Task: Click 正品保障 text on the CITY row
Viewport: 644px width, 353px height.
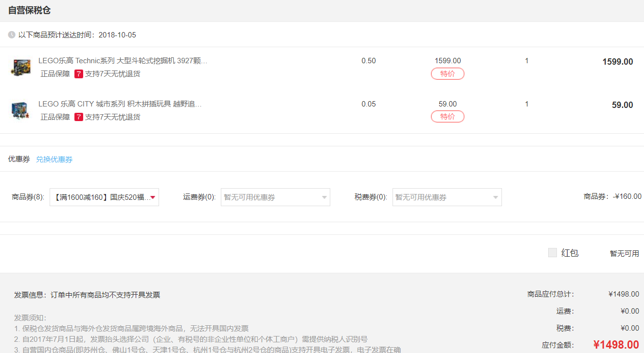Action: click(55, 117)
